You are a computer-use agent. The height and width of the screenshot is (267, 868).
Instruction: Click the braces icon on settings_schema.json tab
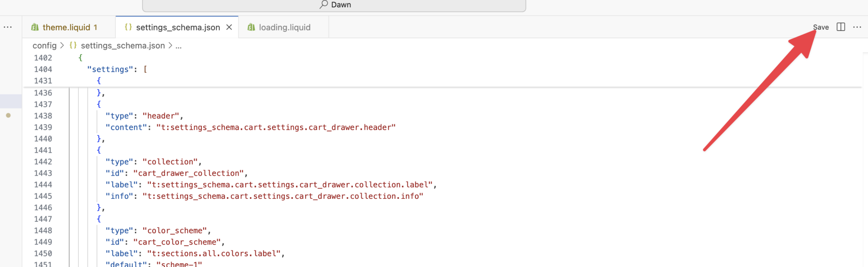click(x=128, y=27)
